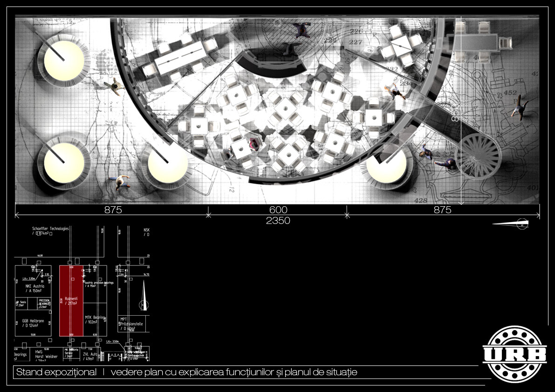Click the MTK Bearing stand label

[95, 319]
